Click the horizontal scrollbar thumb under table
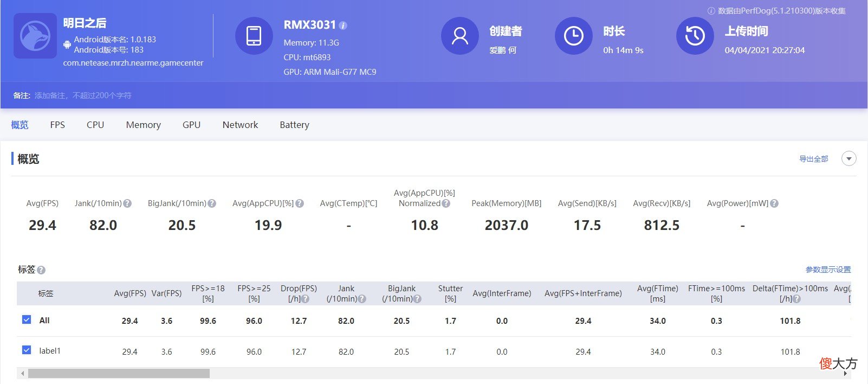Screen dimensions: 868x384 click(x=119, y=373)
